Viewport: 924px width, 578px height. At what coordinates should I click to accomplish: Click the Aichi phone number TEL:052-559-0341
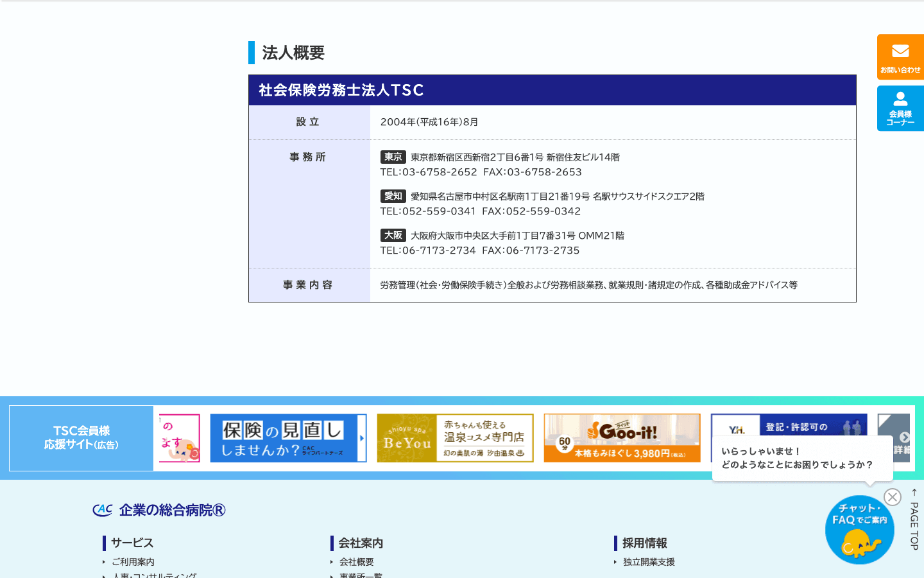click(x=428, y=211)
